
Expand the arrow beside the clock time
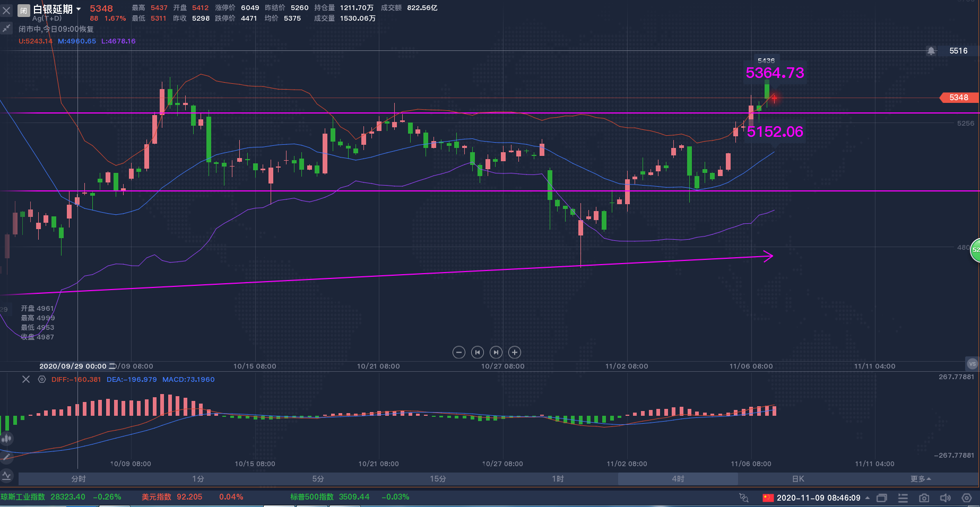(868, 498)
